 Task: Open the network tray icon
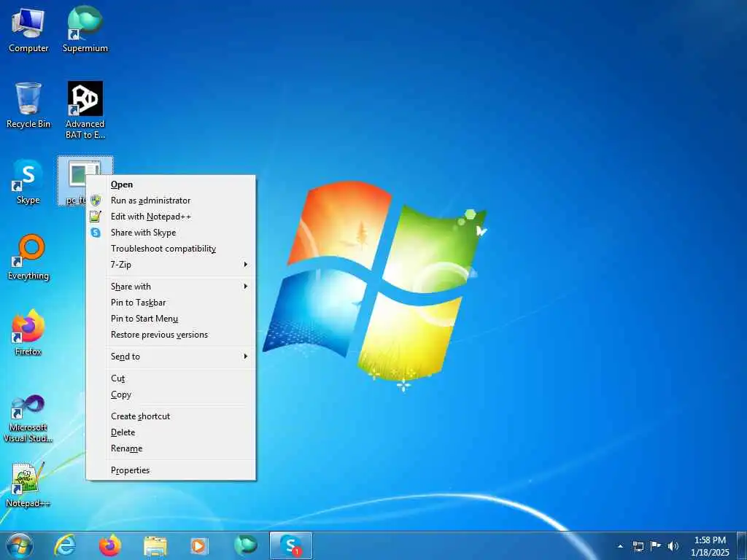(638, 546)
